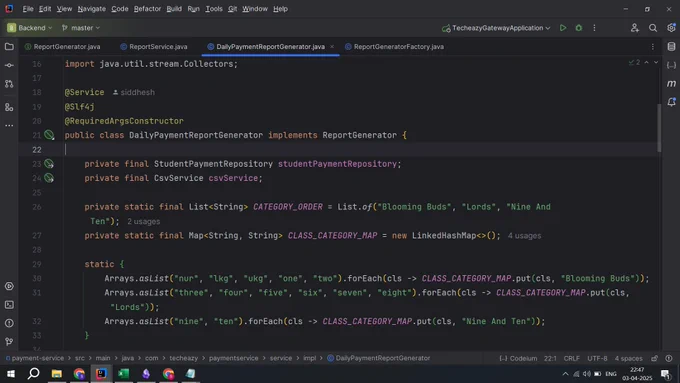Debug TecheazyGatewayApplication
680x383 pixels.
(x=579, y=28)
